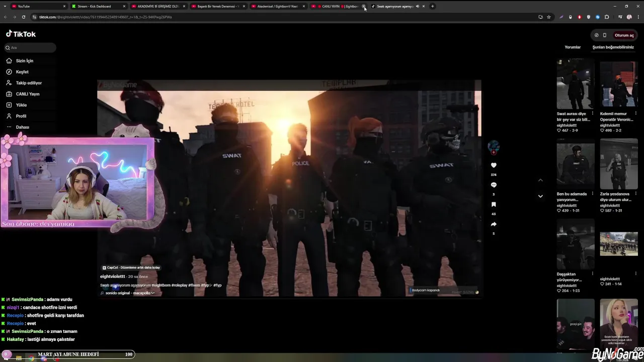Expand the Daha more menu

[22, 127]
